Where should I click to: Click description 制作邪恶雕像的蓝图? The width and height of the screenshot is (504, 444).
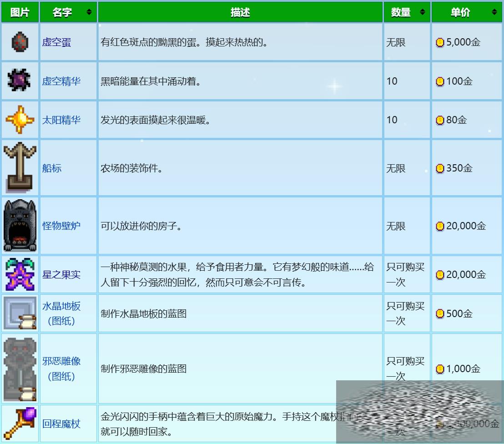point(144,369)
